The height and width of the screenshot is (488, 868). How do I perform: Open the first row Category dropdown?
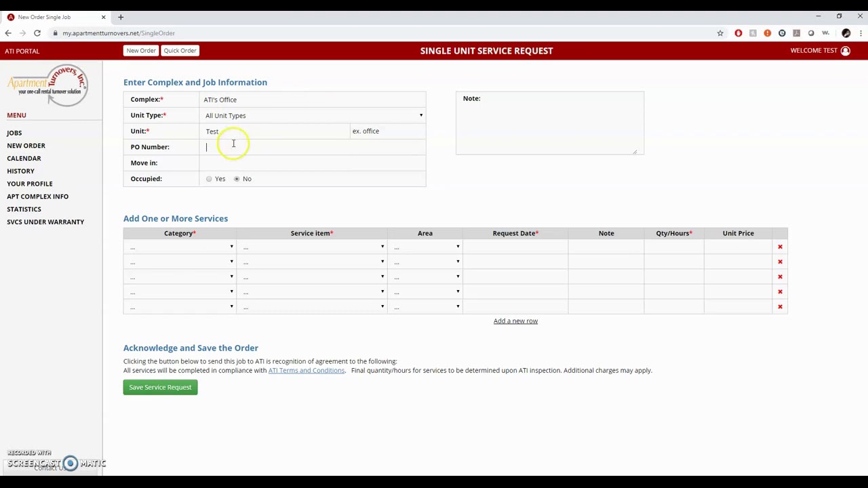coord(180,247)
